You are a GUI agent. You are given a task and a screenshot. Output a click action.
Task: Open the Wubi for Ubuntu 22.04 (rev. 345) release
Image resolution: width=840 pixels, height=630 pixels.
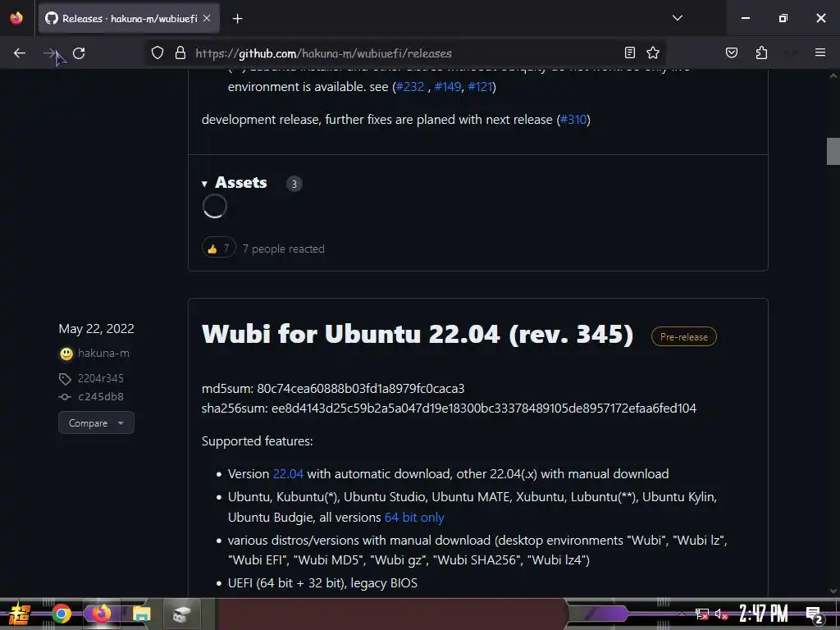pos(418,335)
